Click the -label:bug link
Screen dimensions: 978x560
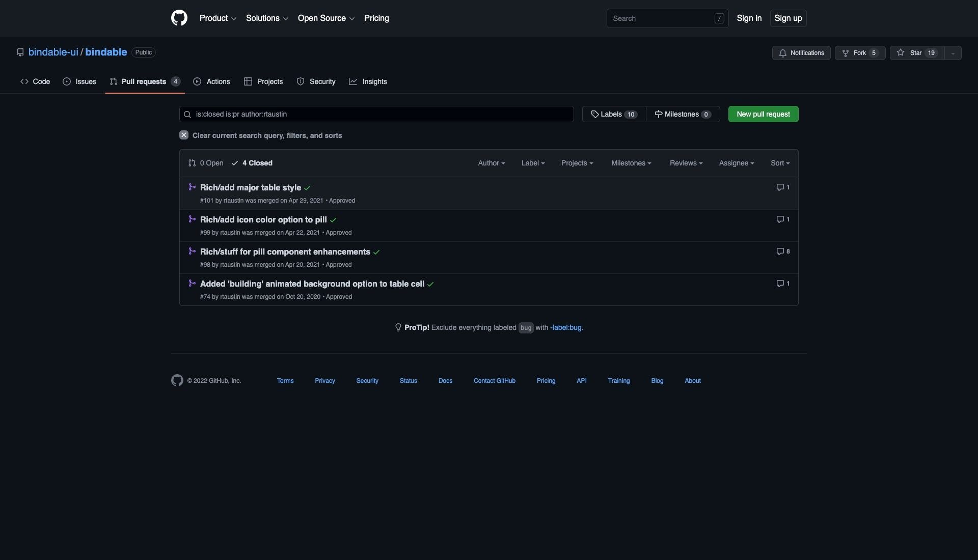point(565,327)
